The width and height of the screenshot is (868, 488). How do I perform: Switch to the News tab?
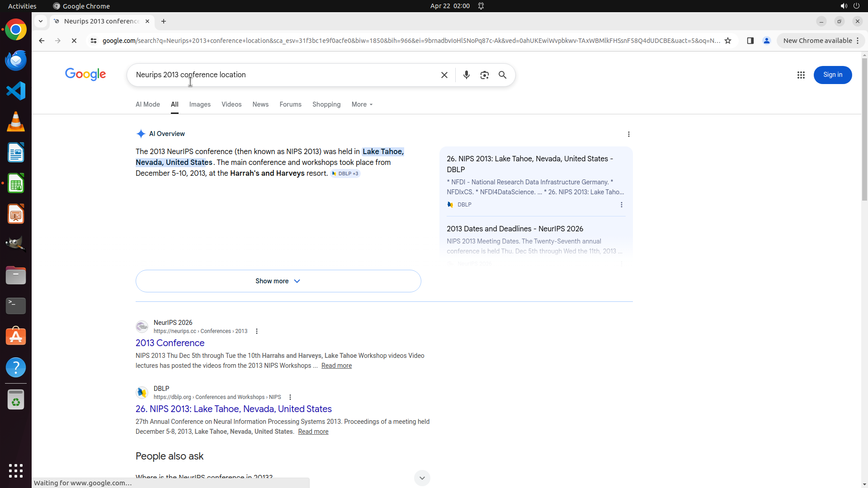[x=260, y=104]
